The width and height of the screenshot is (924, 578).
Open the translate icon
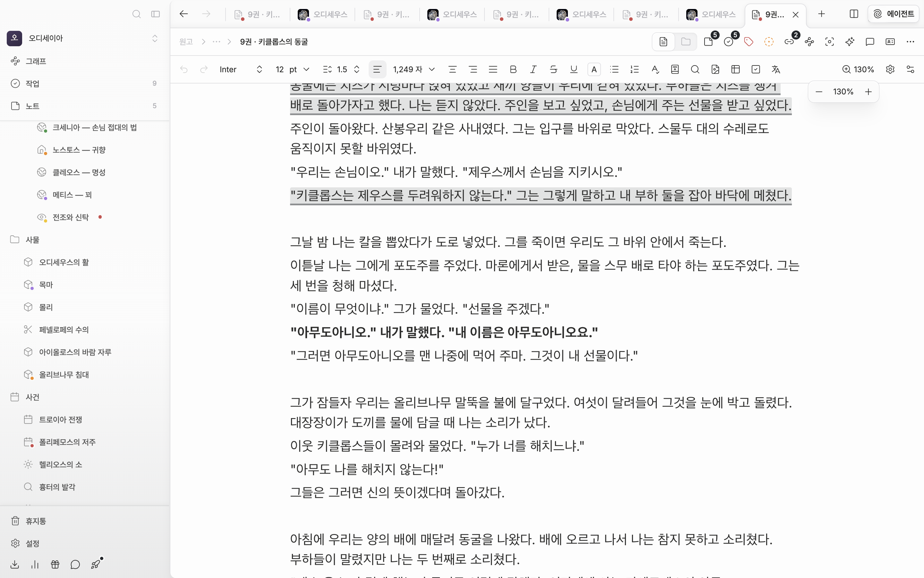tap(776, 69)
